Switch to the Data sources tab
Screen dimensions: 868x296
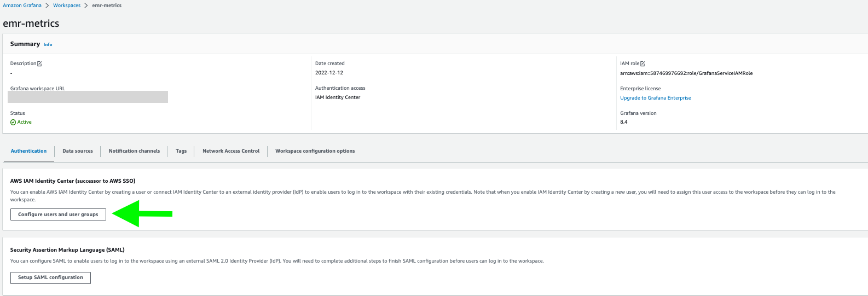pyautogui.click(x=78, y=151)
